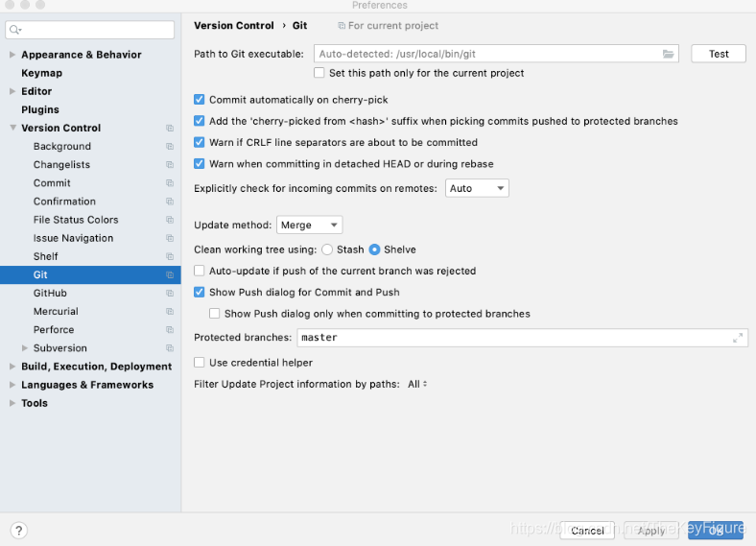756x546 pixels.
Task: Open the incoming commits 'Auto' dropdown
Action: [x=477, y=188]
